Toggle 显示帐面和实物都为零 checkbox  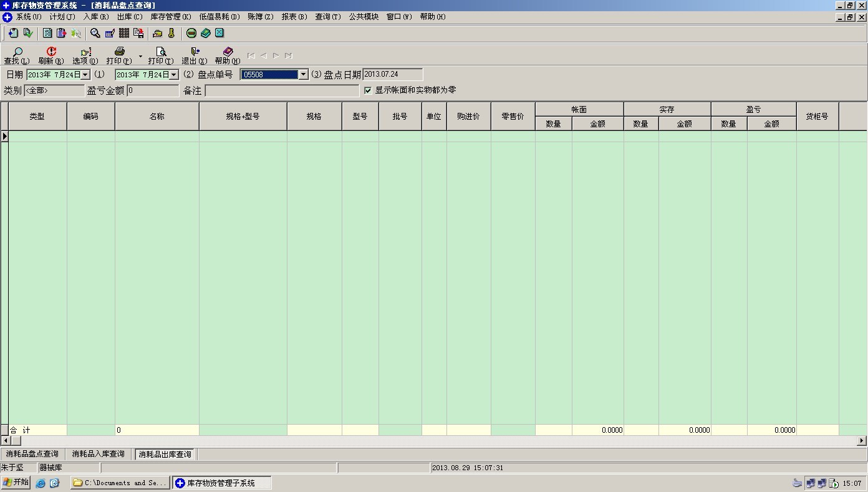point(368,90)
